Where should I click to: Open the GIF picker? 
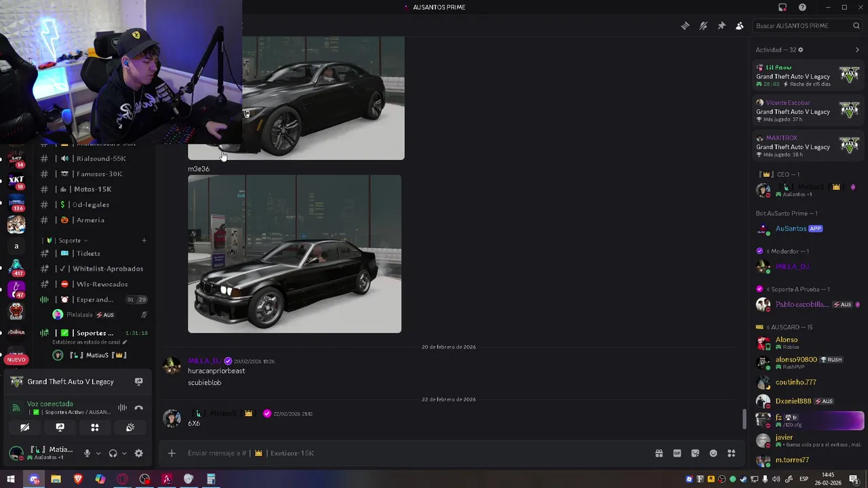(x=677, y=453)
